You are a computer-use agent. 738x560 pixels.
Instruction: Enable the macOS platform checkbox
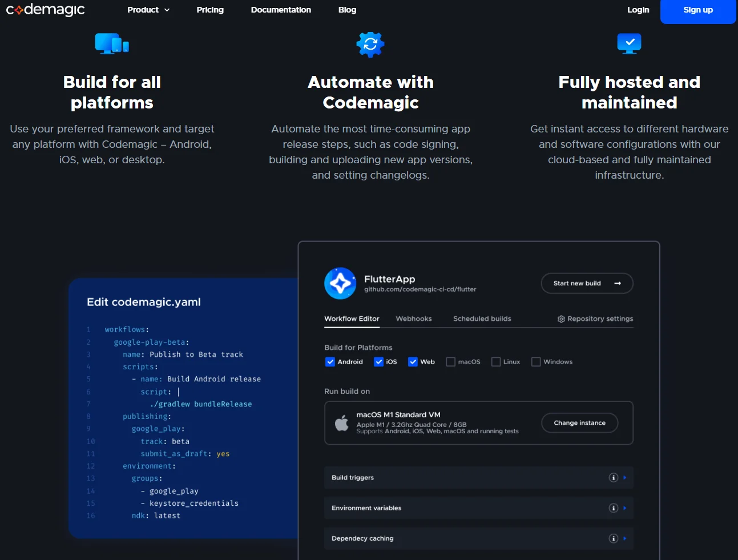click(x=450, y=362)
